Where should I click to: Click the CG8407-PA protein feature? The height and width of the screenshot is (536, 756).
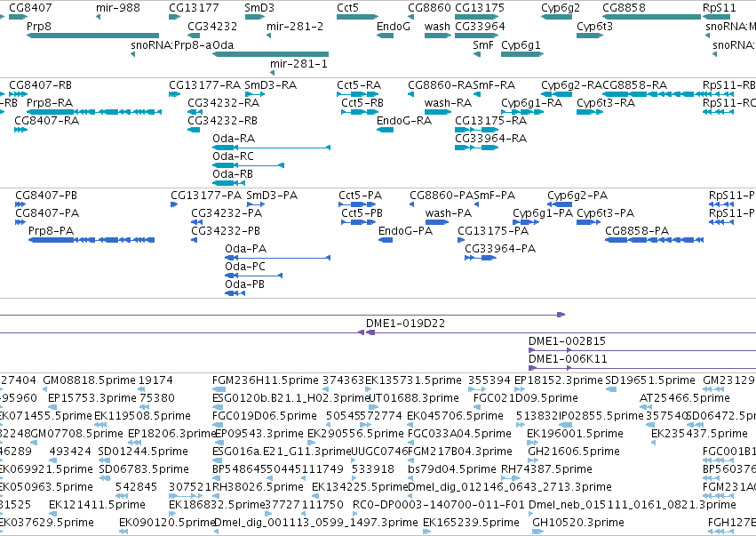pyautogui.click(x=20, y=222)
